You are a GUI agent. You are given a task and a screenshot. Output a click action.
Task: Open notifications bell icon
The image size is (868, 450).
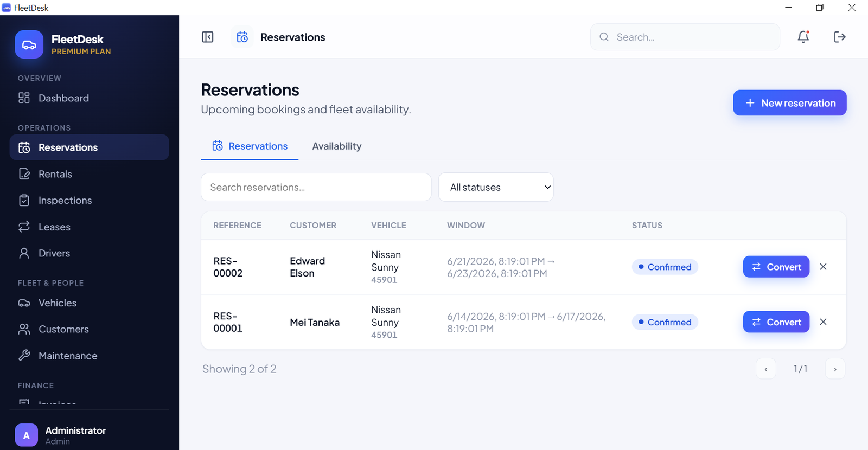click(x=803, y=37)
